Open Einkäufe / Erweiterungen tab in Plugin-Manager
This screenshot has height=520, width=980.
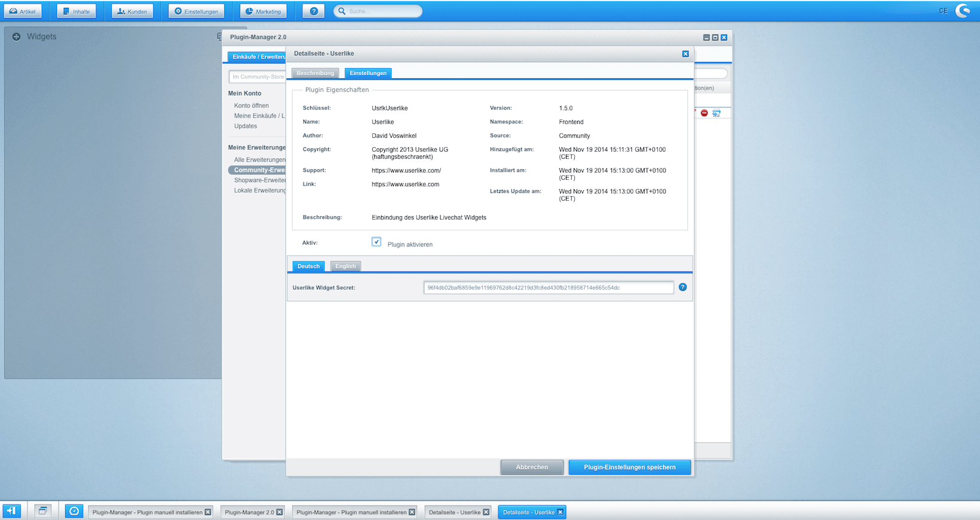(x=258, y=57)
